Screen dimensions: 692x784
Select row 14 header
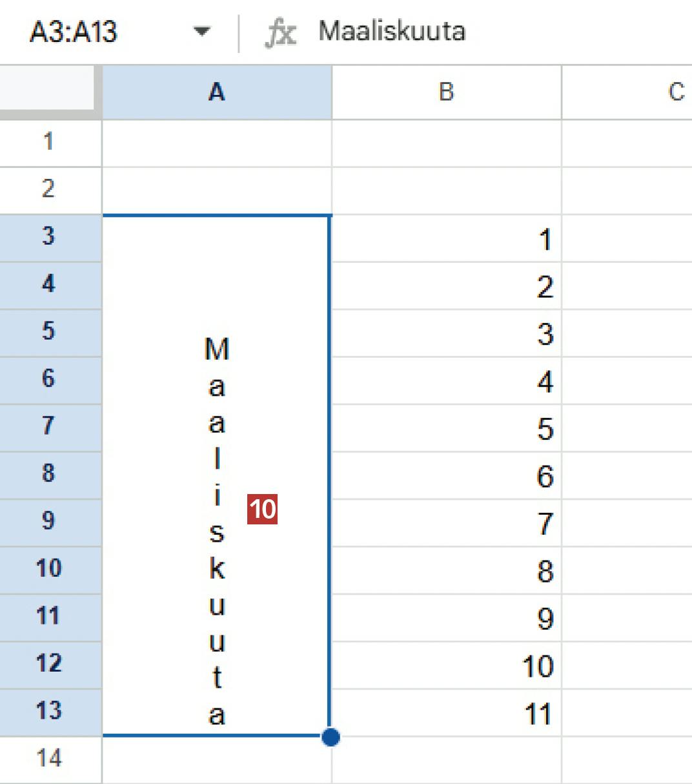tap(49, 759)
